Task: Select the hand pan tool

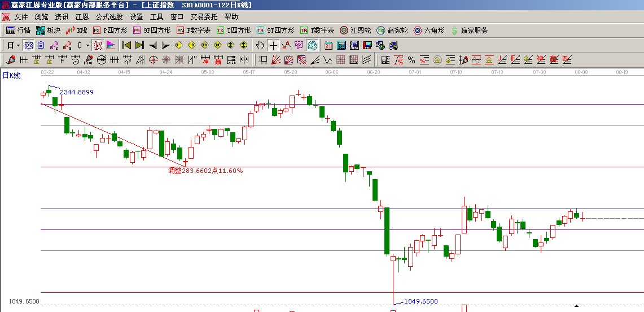Action: pos(260,45)
